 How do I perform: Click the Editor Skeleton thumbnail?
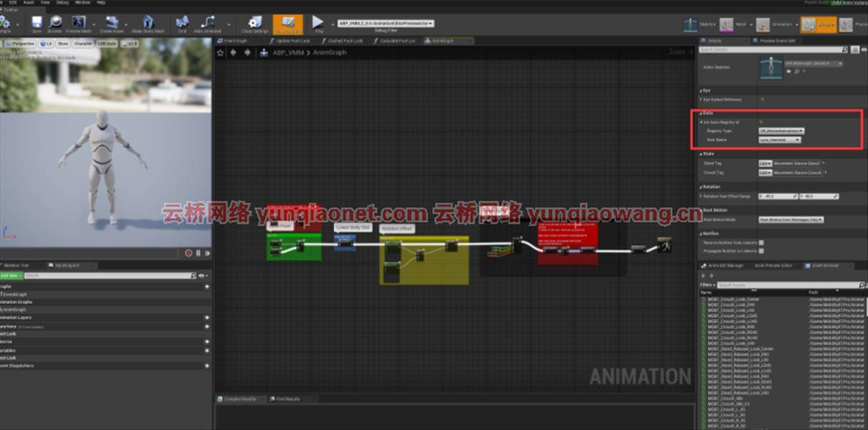tap(771, 67)
